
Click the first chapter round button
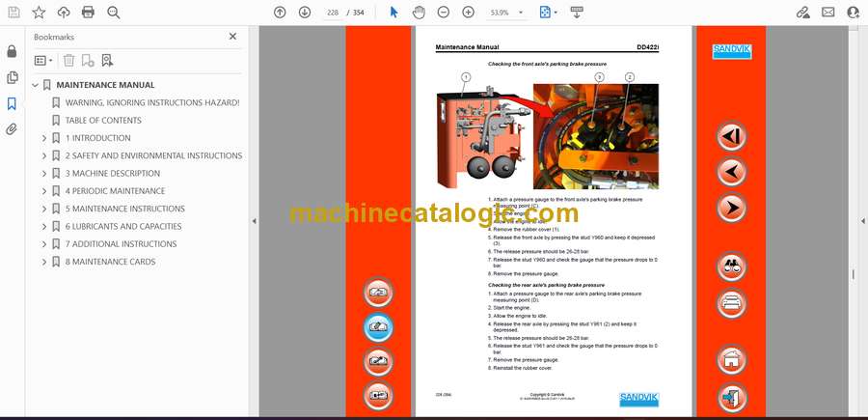(731, 136)
